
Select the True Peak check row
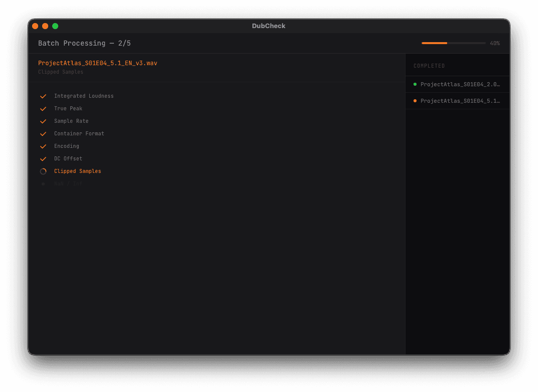217,109
